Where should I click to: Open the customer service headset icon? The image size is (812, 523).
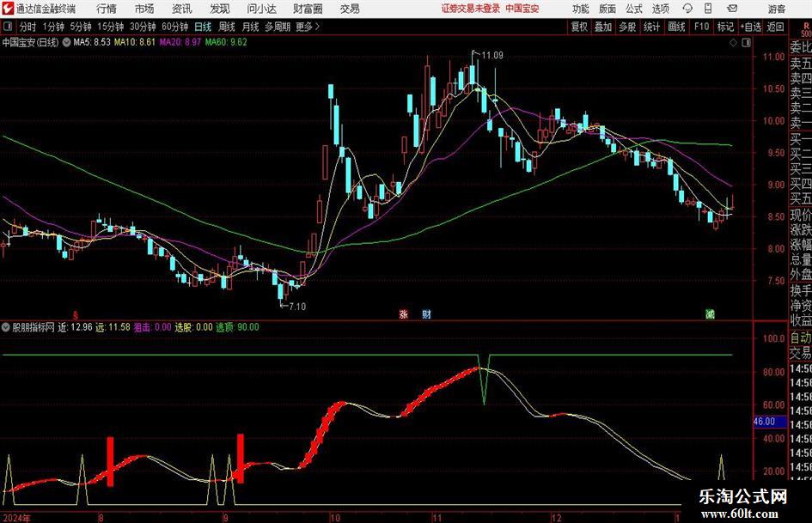click(x=687, y=9)
